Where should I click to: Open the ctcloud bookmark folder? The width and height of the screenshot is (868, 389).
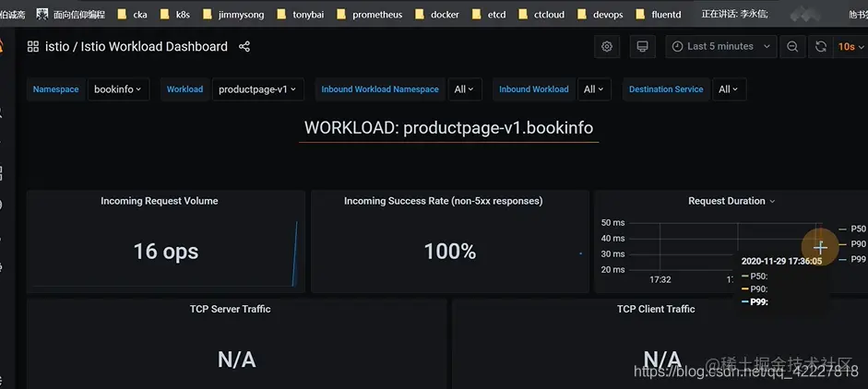541,15
